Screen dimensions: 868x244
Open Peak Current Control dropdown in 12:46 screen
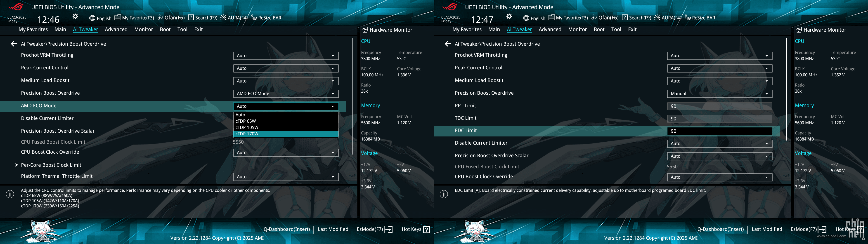click(x=286, y=68)
